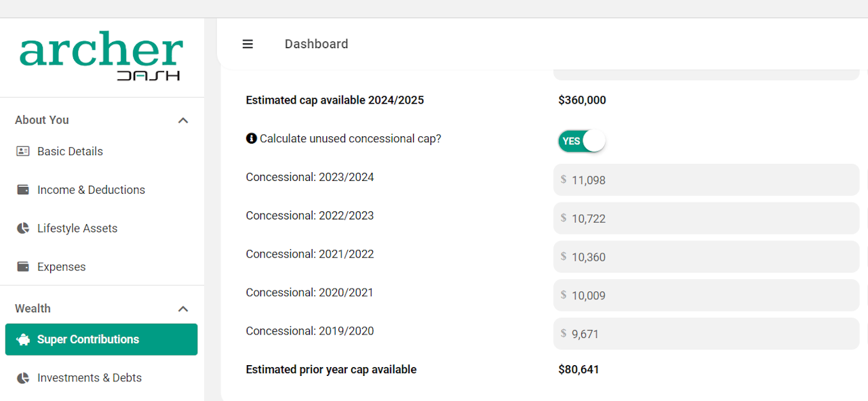Click the info icon beside unused concessional cap
Image resolution: width=868 pixels, height=401 pixels.
252,138
